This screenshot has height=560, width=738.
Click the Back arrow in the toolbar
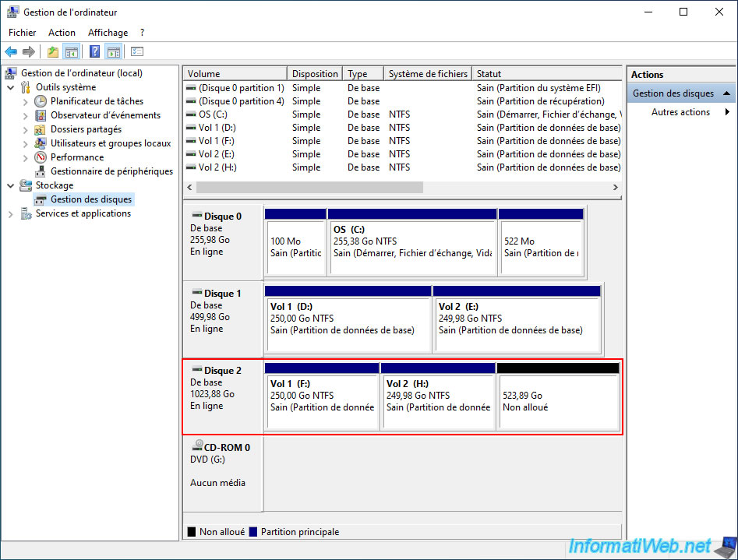pos(11,52)
